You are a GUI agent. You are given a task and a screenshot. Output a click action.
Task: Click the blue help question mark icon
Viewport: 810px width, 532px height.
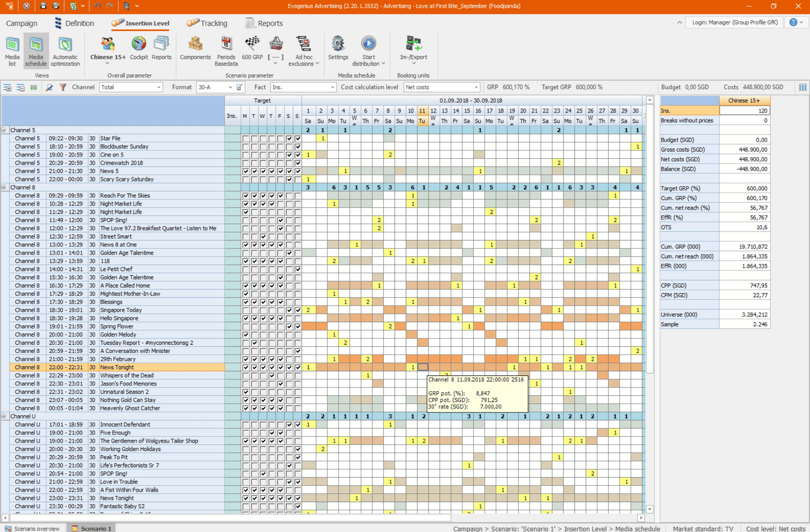[x=793, y=22]
